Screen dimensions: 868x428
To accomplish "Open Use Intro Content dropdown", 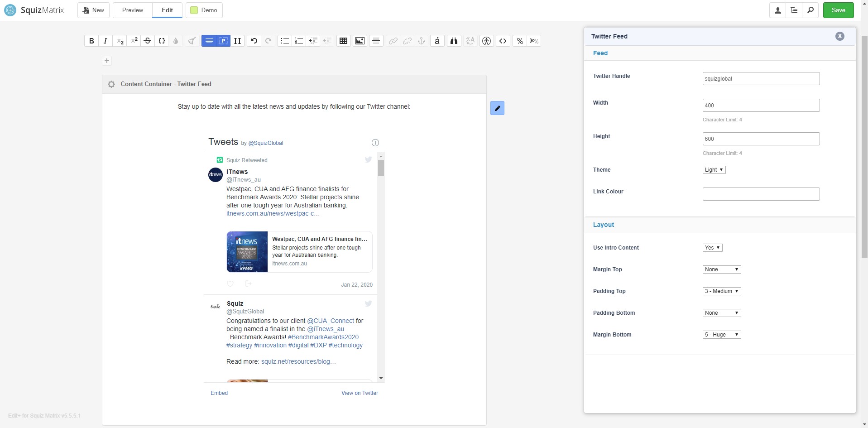I will 713,248.
